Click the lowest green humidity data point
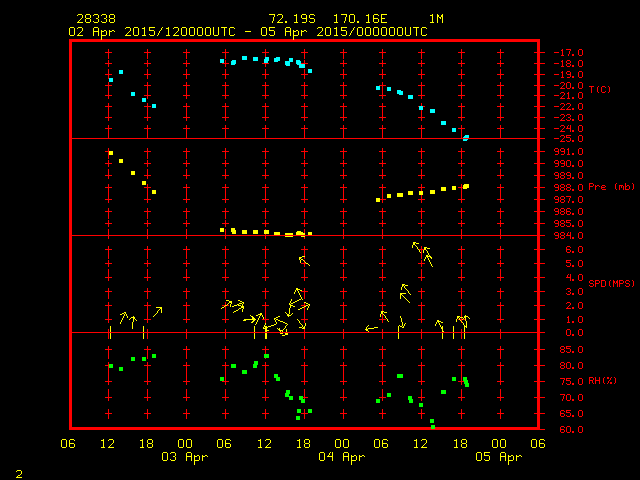The width and height of the screenshot is (640, 480). pyautogui.click(x=433, y=427)
